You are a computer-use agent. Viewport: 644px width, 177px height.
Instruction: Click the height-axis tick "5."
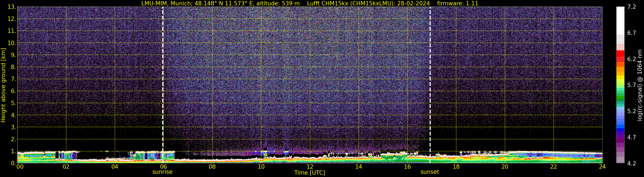(13, 103)
